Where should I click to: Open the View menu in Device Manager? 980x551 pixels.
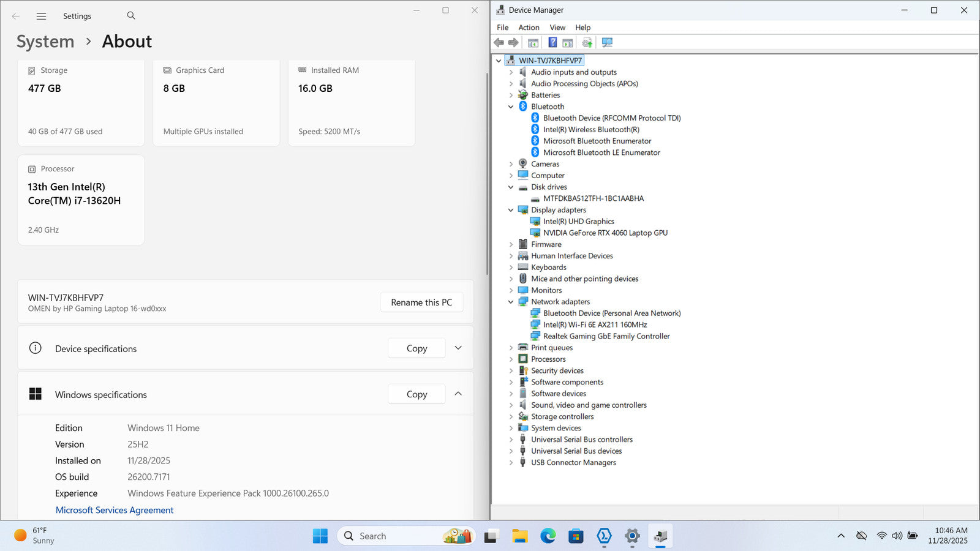pos(557,28)
